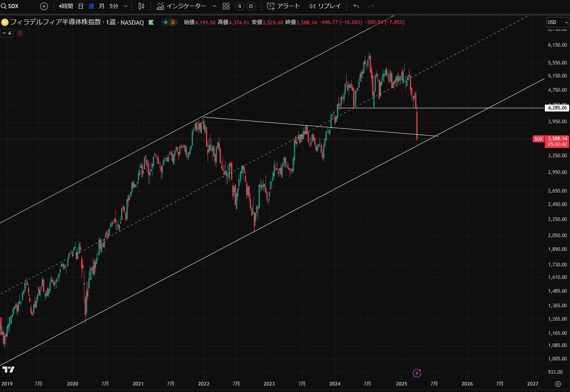Create an alert with アラート button
This screenshot has height=392, width=570.
click(284, 6)
